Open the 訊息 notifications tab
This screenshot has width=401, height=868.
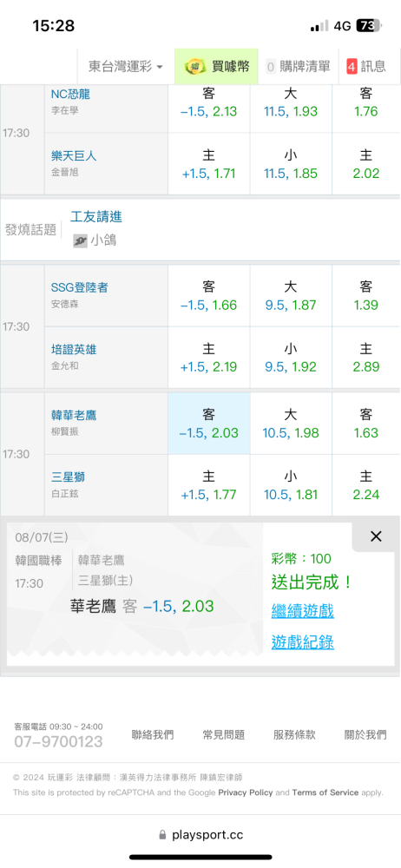pos(366,67)
